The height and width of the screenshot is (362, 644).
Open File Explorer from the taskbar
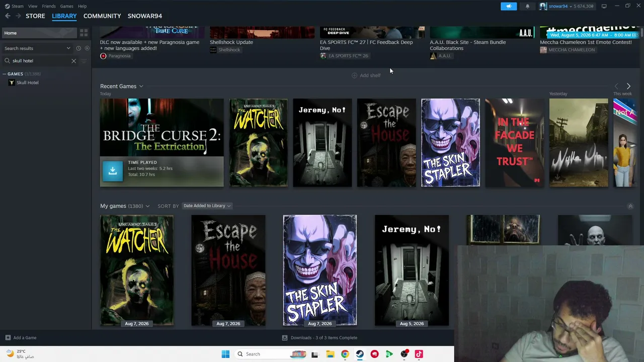[330, 354]
